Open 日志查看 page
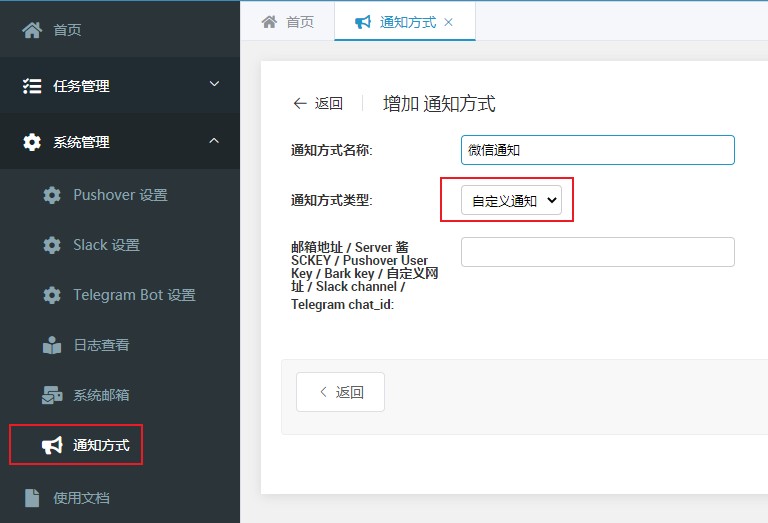Image resolution: width=768 pixels, height=523 pixels. [x=120, y=345]
